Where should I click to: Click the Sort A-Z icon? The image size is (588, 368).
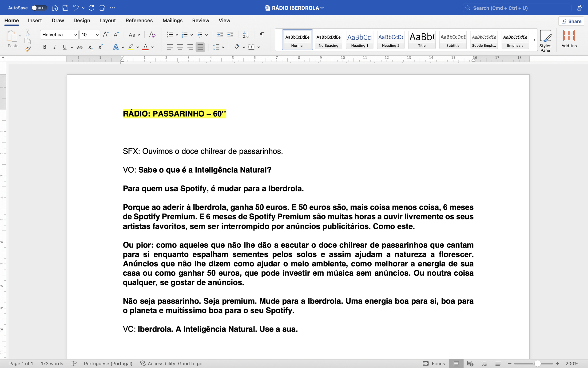[x=246, y=35]
